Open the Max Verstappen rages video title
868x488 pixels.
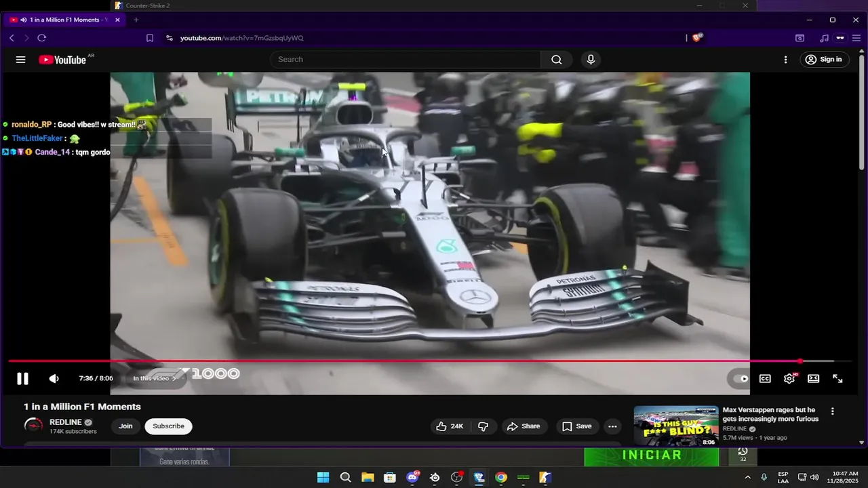click(770, 414)
